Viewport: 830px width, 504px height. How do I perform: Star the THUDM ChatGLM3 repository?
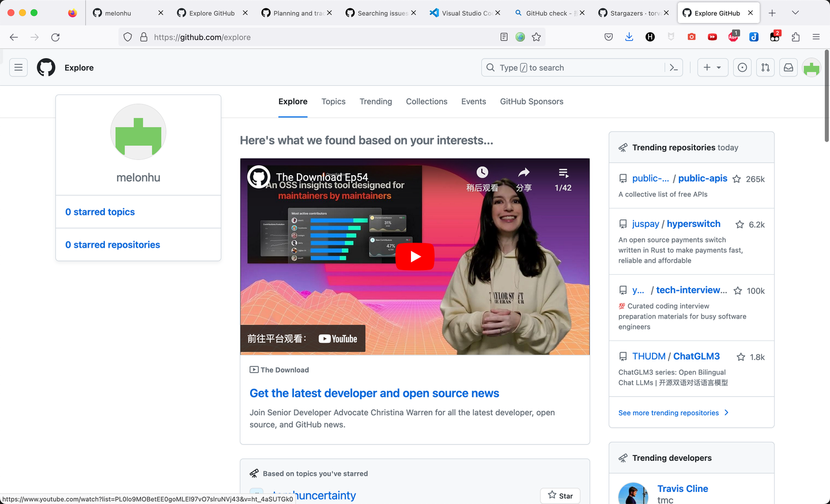[x=741, y=357]
